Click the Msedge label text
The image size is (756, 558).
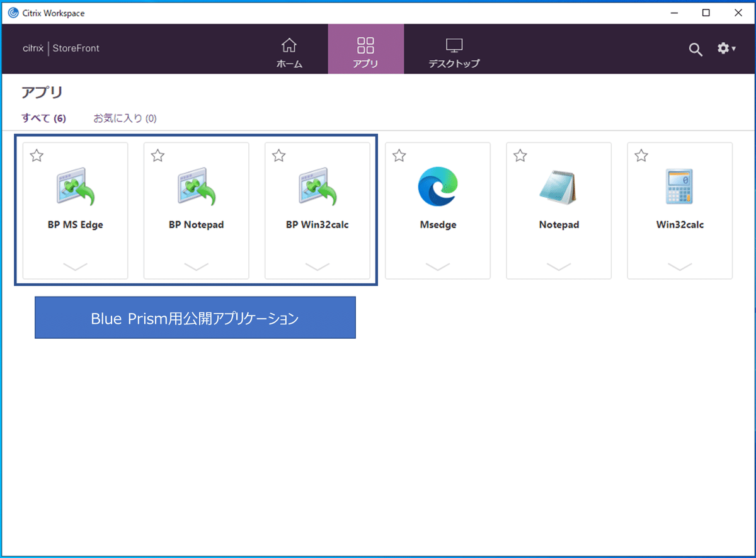coord(438,225)
